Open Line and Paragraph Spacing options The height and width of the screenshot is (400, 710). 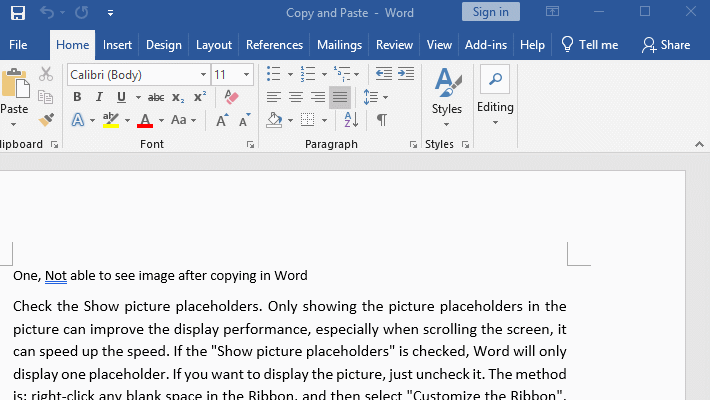[x=375, y=97]
